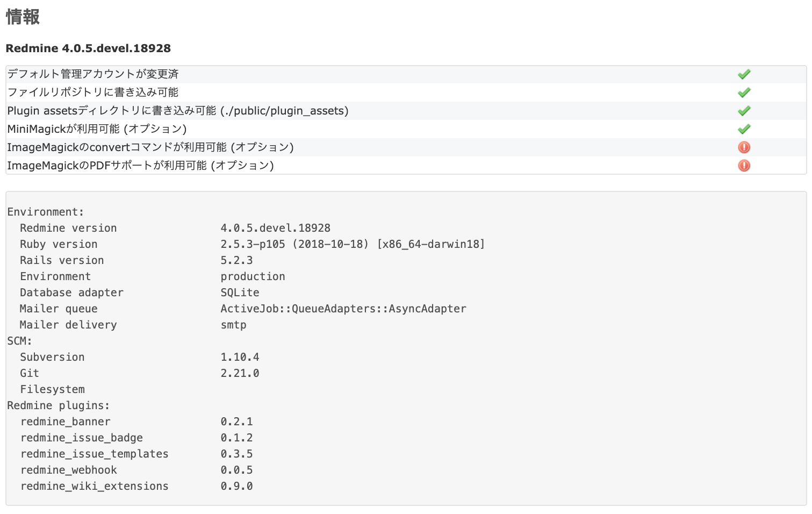Click the Filesystem entry under SCM section
This screenshot has height=514, width=812.
click(52, 389)
